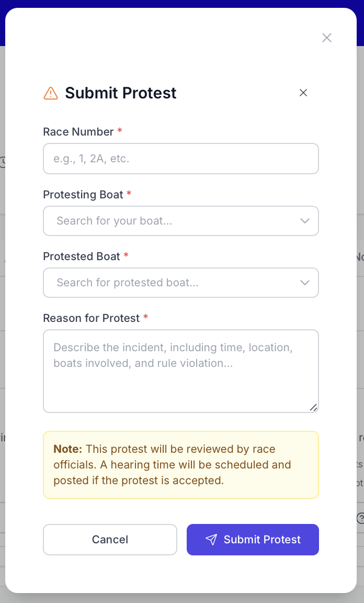Expand the protested boat chevron arrow
The height and width of the screenshot is (603, 364).
tap(305, 283)
